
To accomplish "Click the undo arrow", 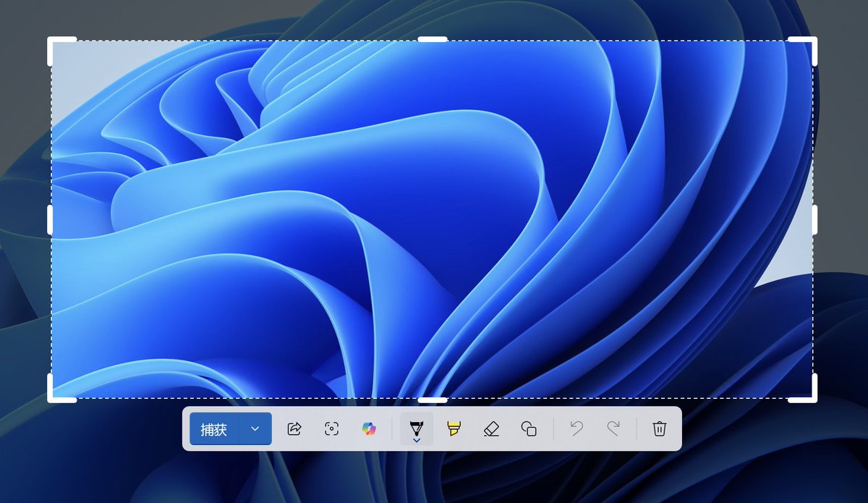I will (x=576, y=429).
